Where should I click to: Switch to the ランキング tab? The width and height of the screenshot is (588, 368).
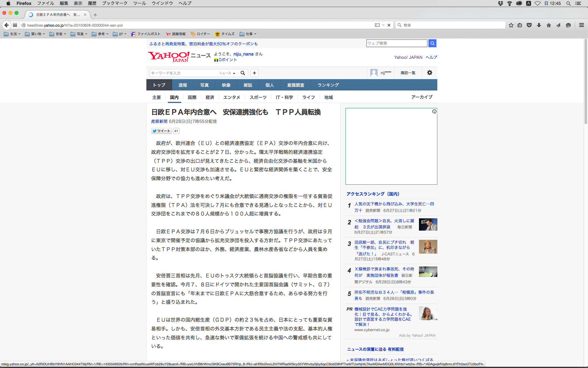(x=328, y=85)
